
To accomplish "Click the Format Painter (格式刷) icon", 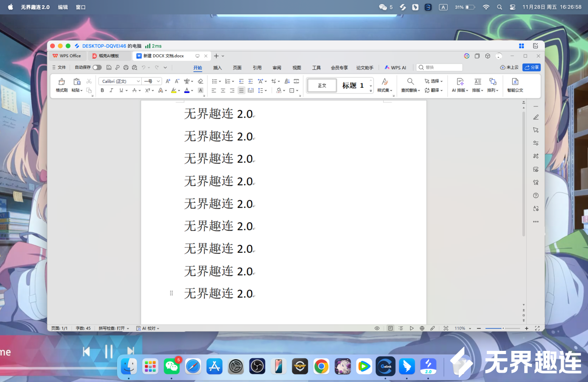I will tap(62, 85).
